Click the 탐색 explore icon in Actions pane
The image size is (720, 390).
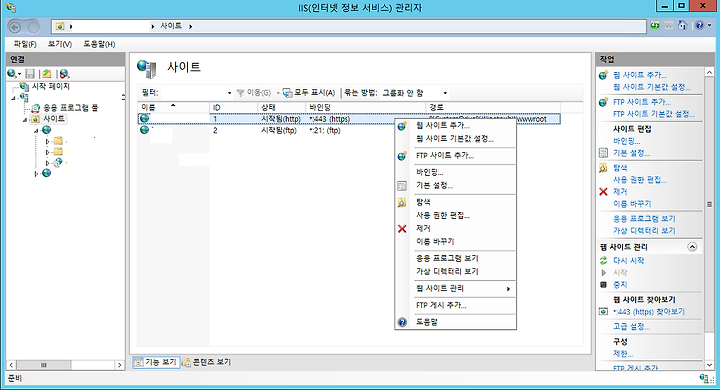603,168
